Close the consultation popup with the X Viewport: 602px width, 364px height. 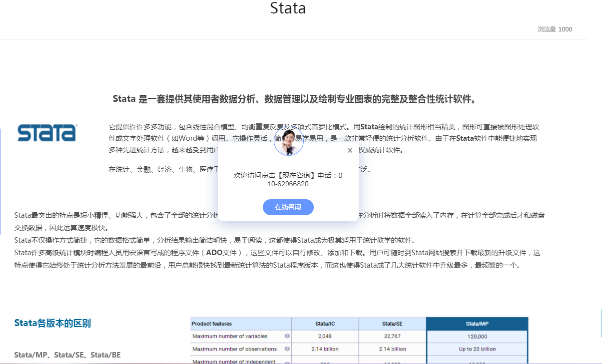point(350,150)
